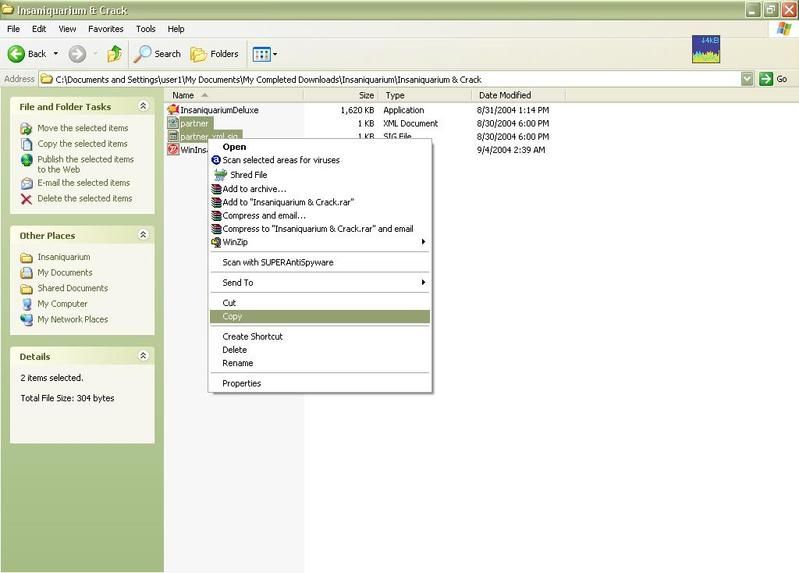Toggle the Folders pane button
The image size is (799, 573).
coord(215,54)
